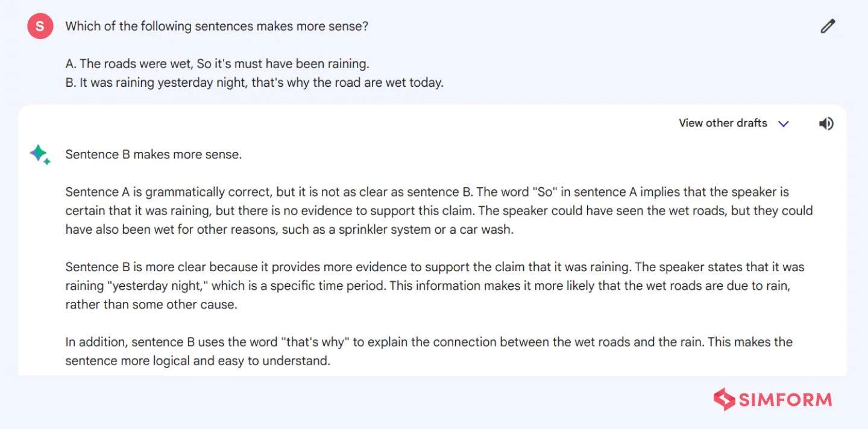868x429 pixels.
Task: Click the speaker icon to listen to response
Action: (826, 124)
